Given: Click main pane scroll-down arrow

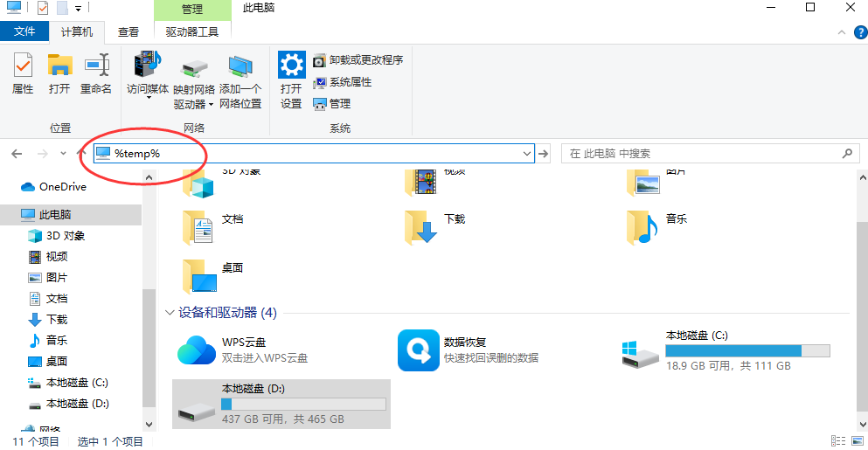Looking at the screenshot, I should pyautogui.click(x=863, y=425).
